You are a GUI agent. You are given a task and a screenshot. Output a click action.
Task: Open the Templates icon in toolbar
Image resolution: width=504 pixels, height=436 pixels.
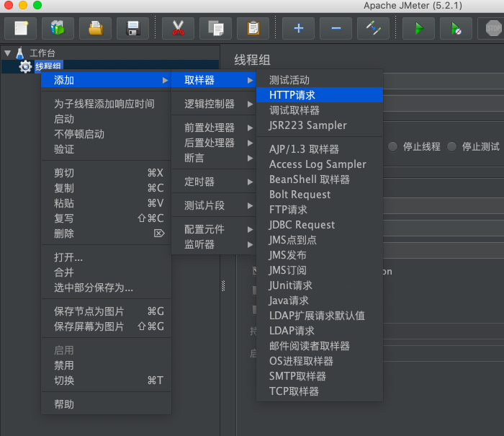(58, 29)
